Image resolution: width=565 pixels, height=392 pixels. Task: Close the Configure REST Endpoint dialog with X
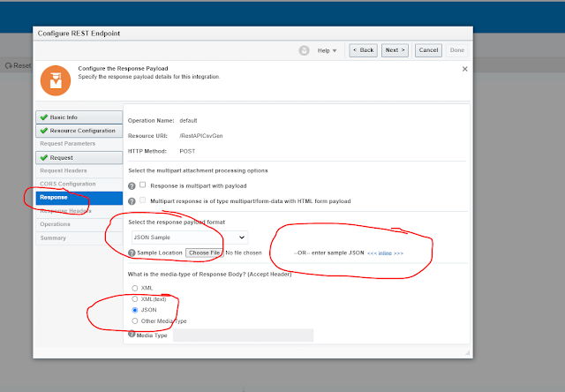tap(465, 69)
